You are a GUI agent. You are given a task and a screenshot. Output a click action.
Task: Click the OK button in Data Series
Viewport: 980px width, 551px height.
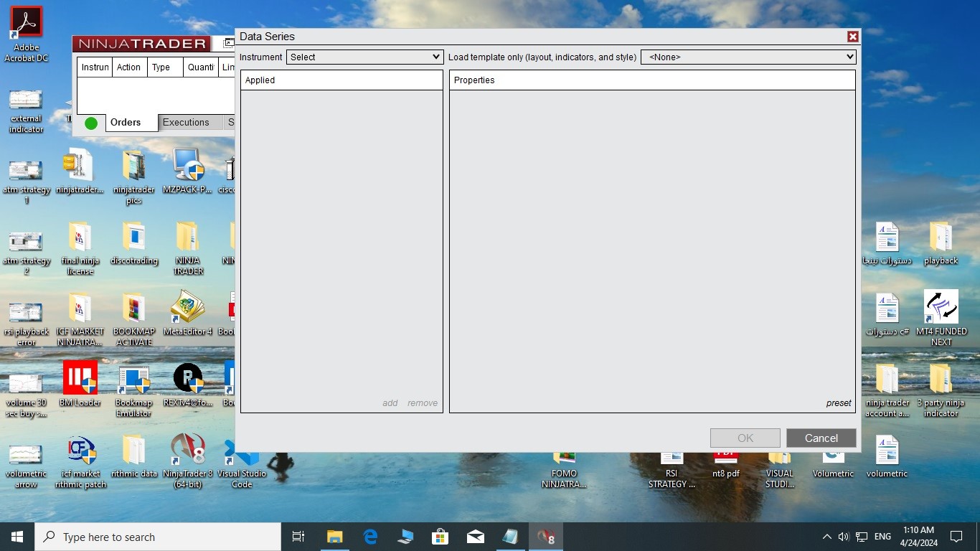point(745,438)
